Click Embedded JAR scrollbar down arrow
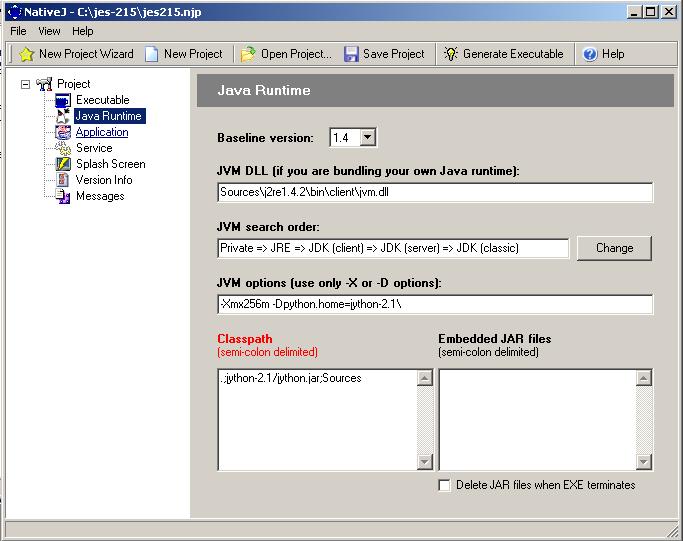This screenshot has height=541, width=683. click(643, 462)
